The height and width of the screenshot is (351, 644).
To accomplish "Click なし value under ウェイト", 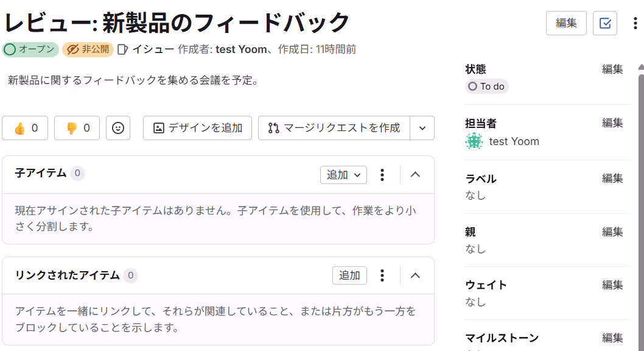I will [x=475, y=302].
